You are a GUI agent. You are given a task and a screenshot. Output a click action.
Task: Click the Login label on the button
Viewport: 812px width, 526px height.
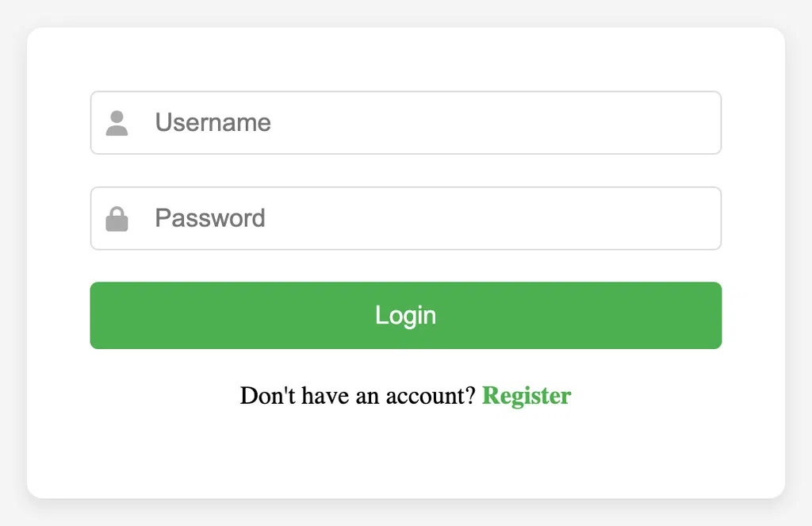(405, 316)
